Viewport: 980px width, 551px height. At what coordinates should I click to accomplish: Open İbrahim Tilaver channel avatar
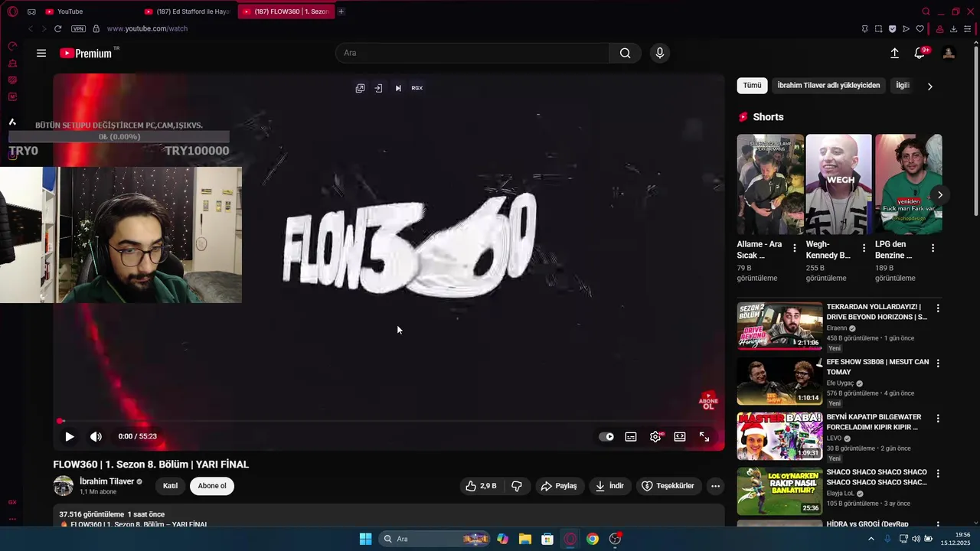tap(63, 486)
